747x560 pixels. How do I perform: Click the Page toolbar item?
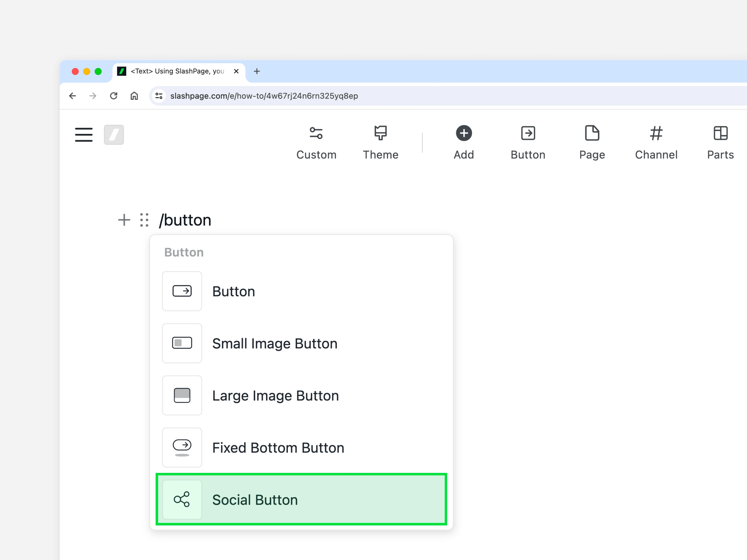click(592, 143)
